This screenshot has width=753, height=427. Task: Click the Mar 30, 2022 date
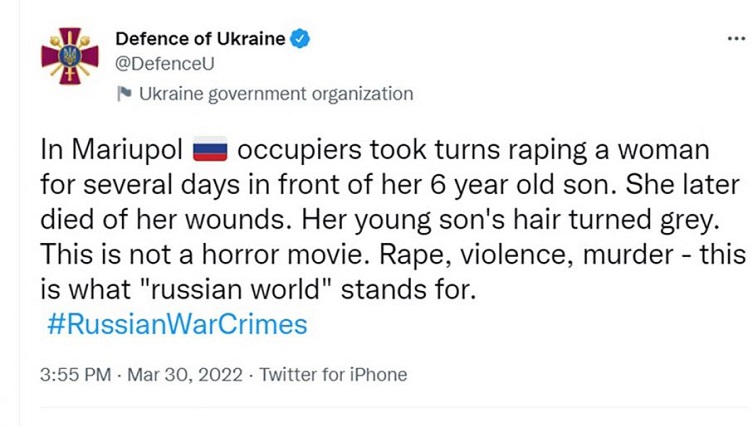pos(185,375)
